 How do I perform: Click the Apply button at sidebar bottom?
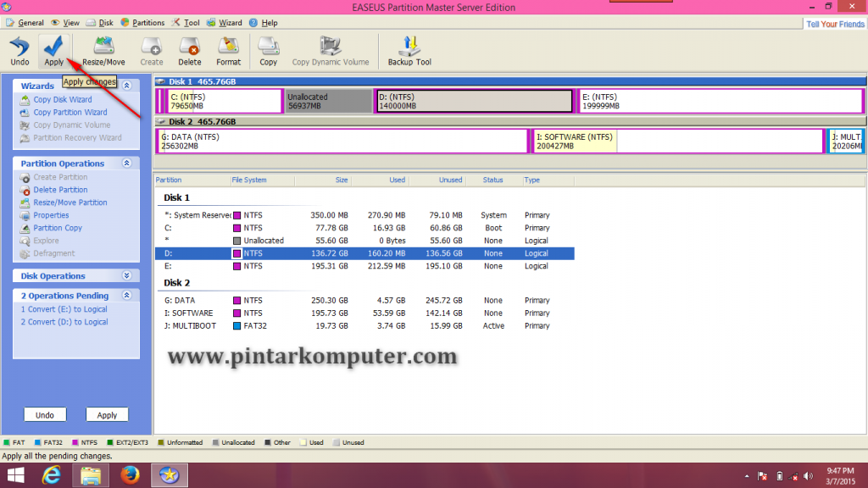click(x=107, y=415)
